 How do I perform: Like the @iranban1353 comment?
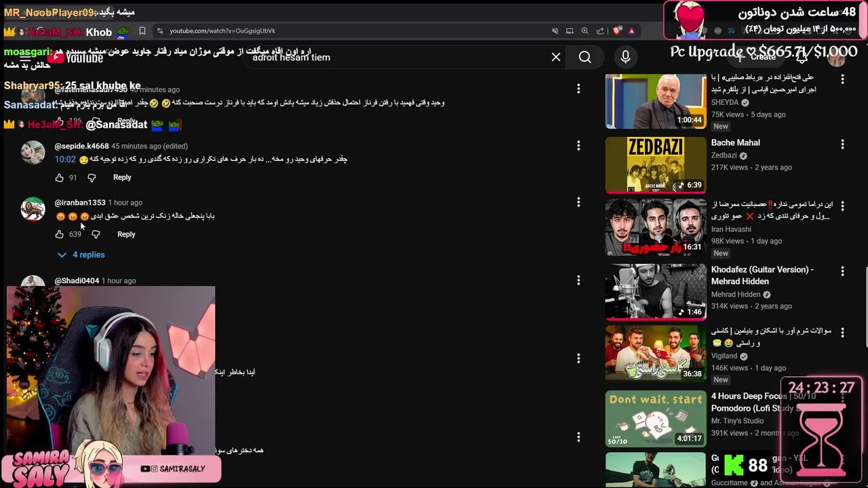[x=59, y=234]
